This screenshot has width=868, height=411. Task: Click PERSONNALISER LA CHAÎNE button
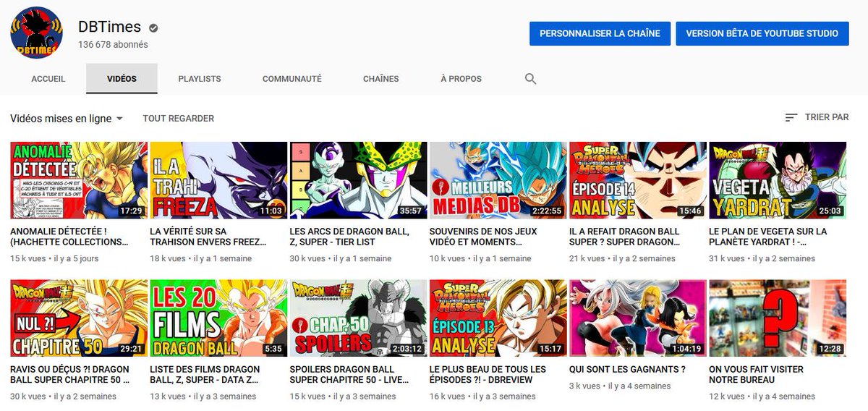(x=600, y=33)
